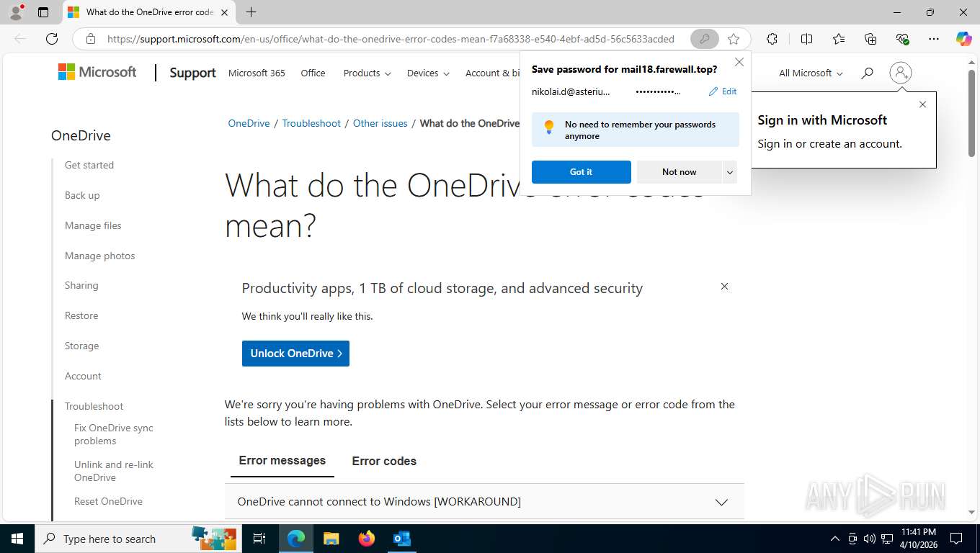Image resolution: width=980 pixels, height=553 pixels.
Task: Refresh the current page
Action: [52, 39]
